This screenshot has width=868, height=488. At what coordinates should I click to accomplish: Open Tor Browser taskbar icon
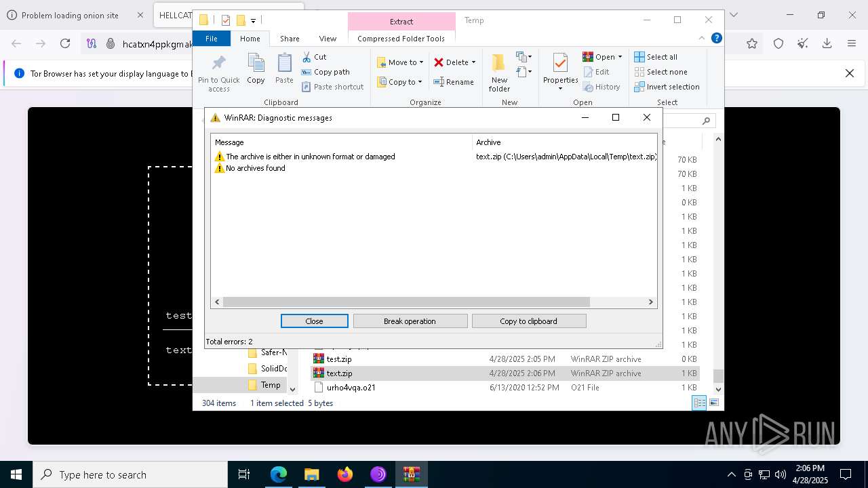[x=378, y=474]
